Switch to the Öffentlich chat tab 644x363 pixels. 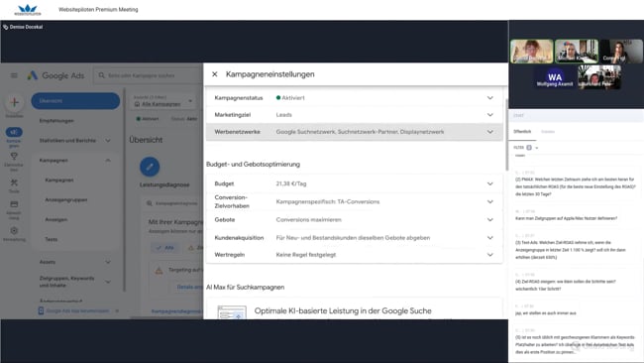pyautogui.click(x=522, y=132)
